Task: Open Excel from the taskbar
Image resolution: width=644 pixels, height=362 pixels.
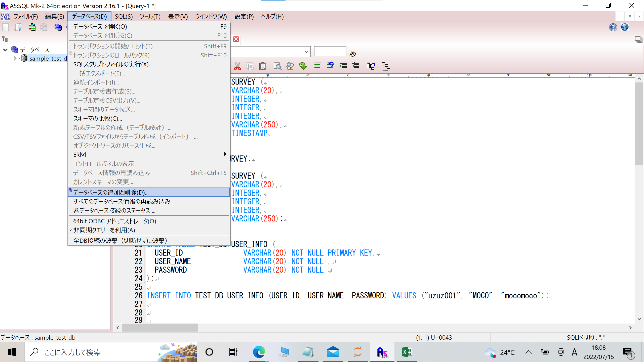Action: click(407, 352)
